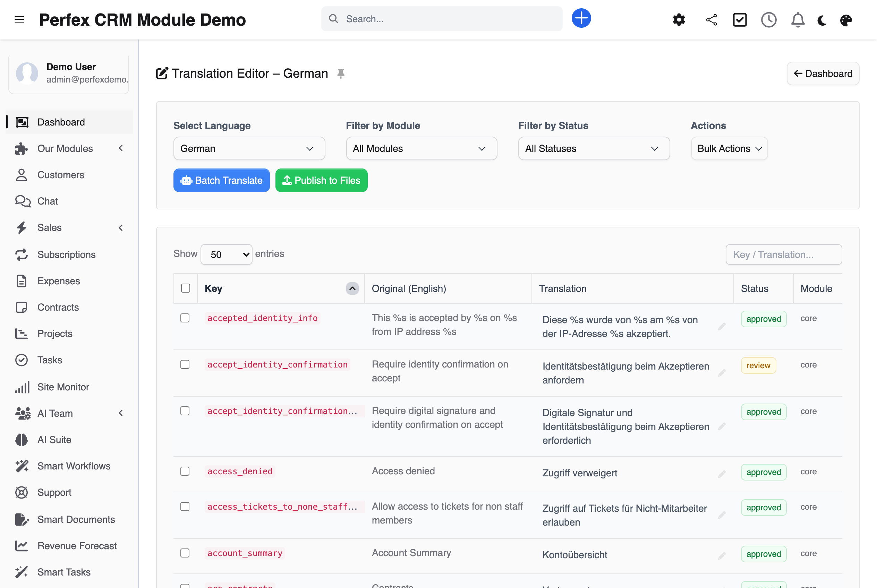The width and height of the screenshot is (877, 588).
Task: Change the Show 50 entries dropdown
Action: 226,254
